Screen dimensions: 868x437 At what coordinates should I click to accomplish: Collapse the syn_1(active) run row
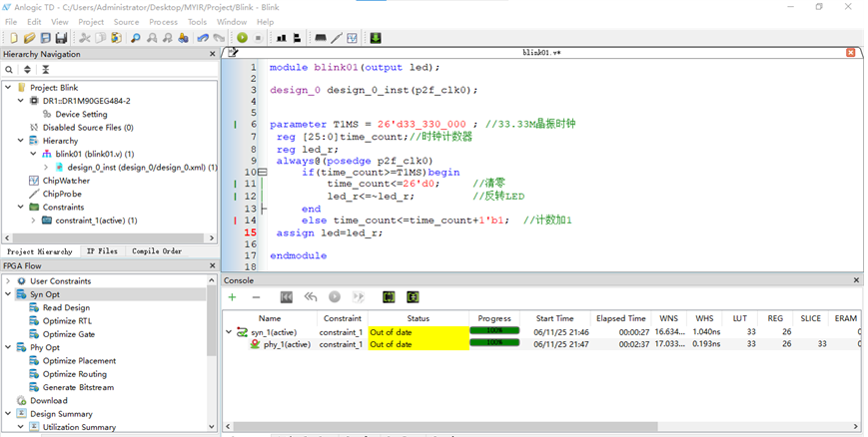tap(229, 332)
